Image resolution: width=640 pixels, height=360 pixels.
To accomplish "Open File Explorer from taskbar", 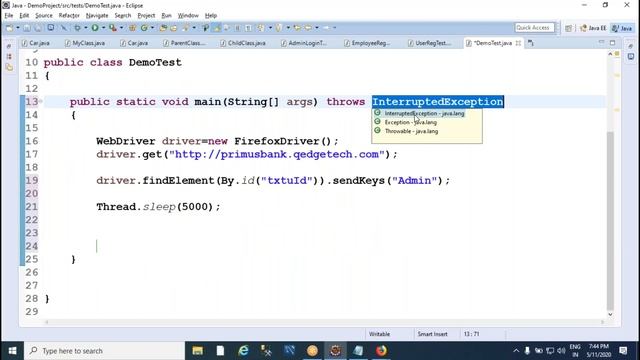I will [x=198, y=351].
